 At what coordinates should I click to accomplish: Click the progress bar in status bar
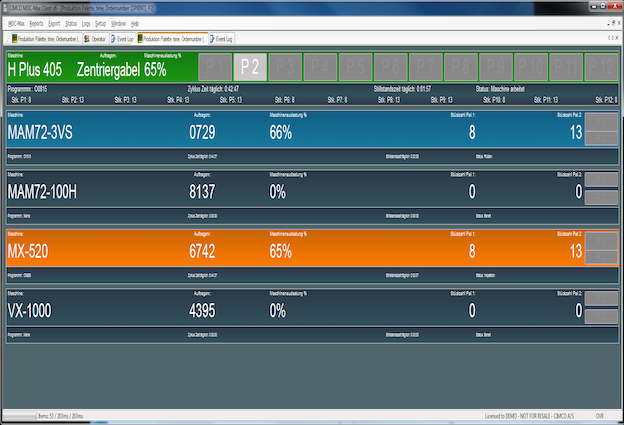(20, 416)
